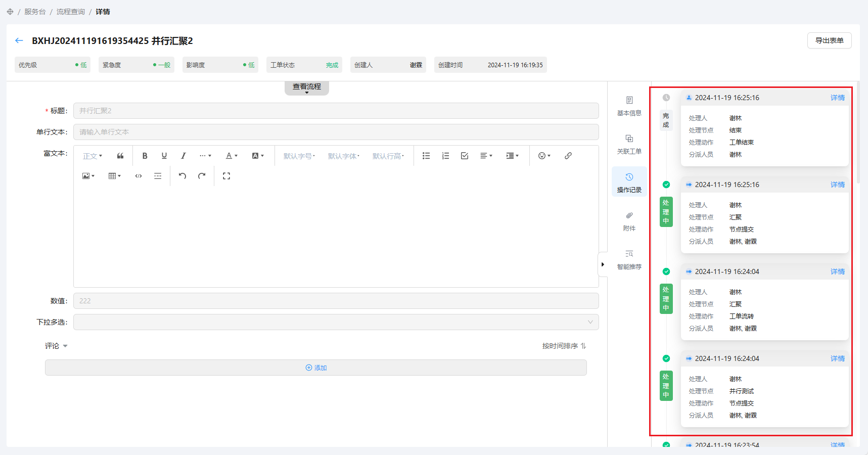The height and width of the screenshot is (455, 868).
Task: Click the 紧急度 一般 value
Action: [x=162, y=65]
